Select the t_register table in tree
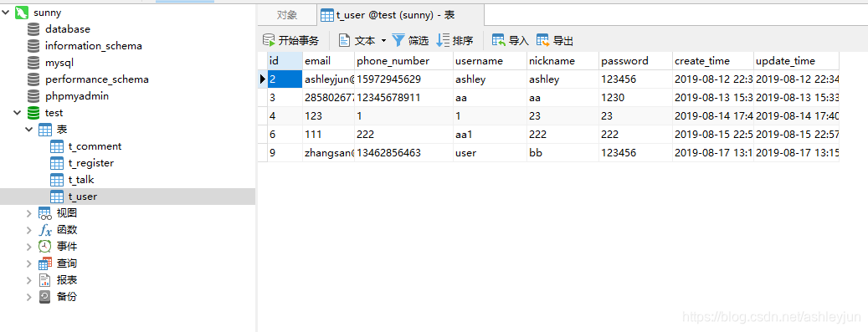868x332 pixels. pos(90,163)
